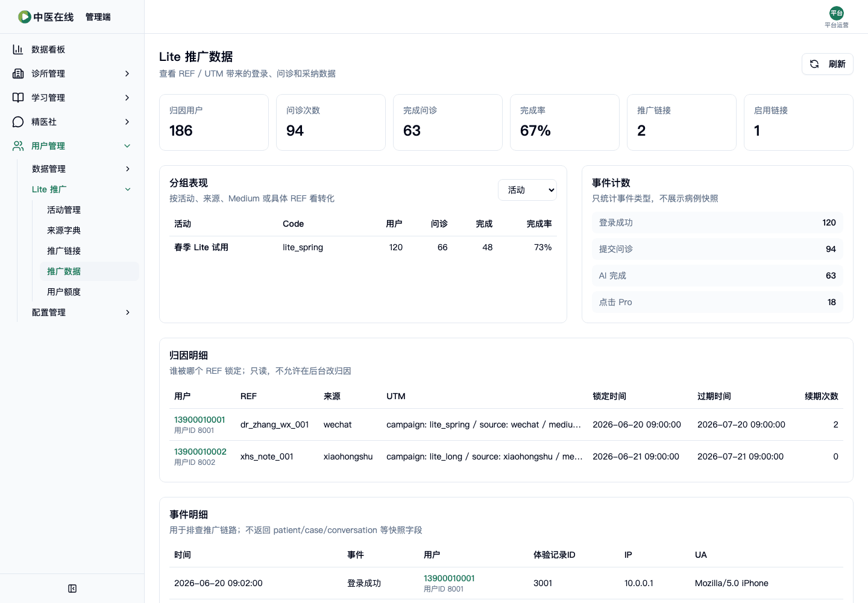Image resolution: width=868 pixels, height=603 pixels.
Task: Click the 续期次数 column header
Action: pyautogui.click(x=822, y=396)
